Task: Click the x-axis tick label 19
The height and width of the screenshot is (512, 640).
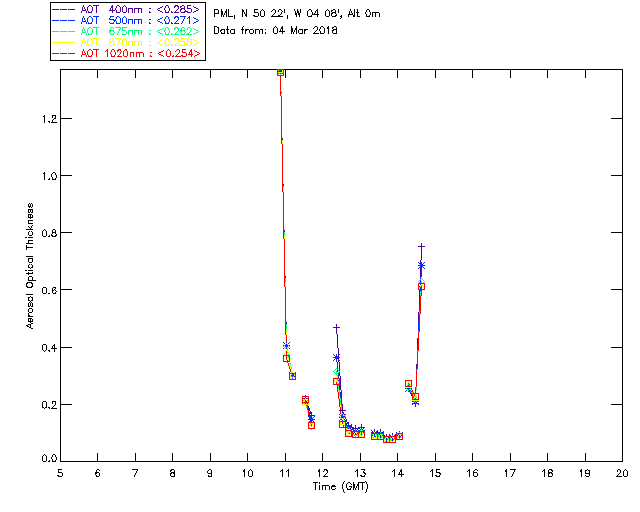Action: (x=585, y=473)
